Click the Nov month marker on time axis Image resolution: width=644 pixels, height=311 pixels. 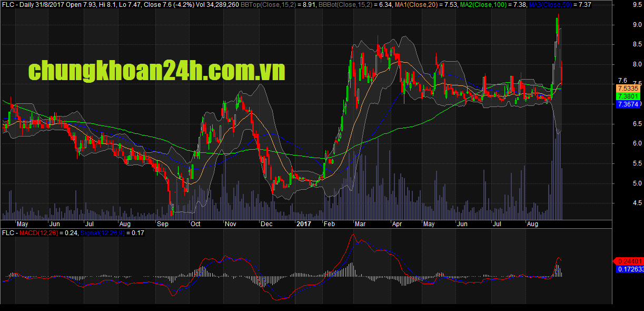pos(231,224)
